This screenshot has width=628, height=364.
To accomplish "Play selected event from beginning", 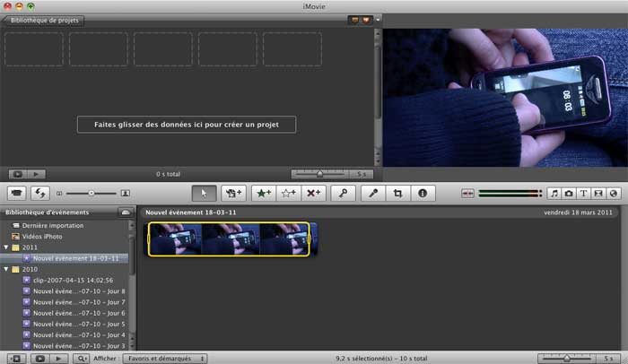I will [x=58, y=359].
